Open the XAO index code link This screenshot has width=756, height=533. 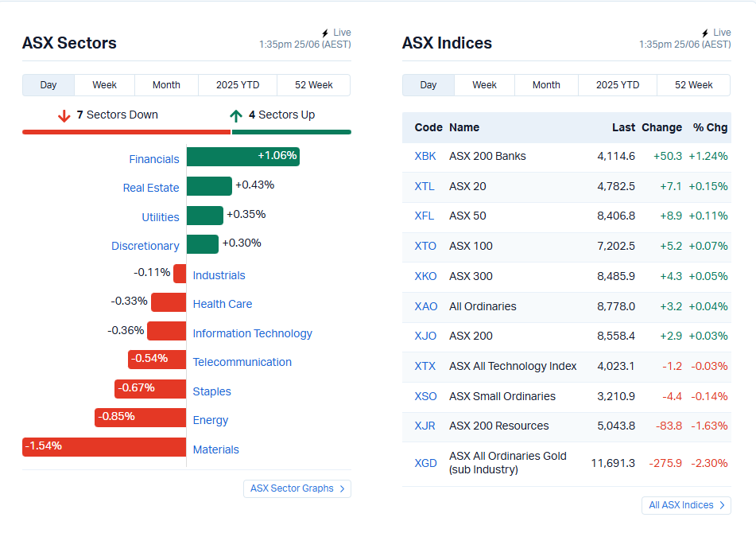pyautogui.click(x=426, y=306)
